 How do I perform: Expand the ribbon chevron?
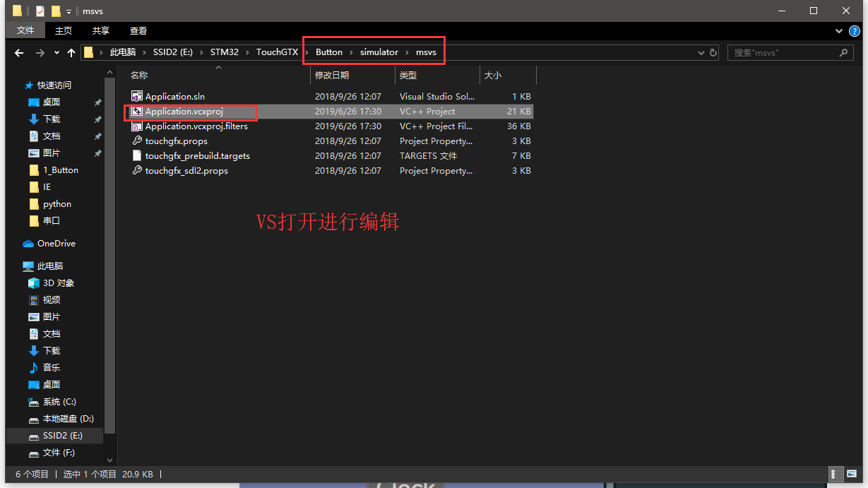(839, 31)
